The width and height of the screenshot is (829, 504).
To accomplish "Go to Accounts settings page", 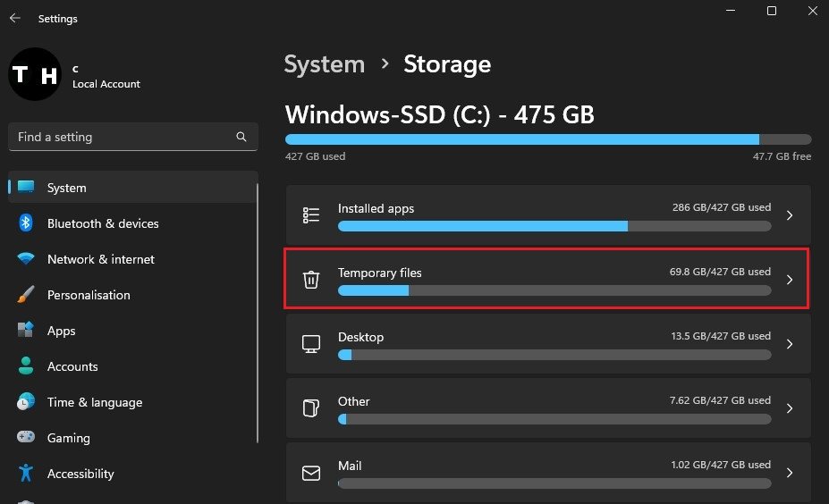I will (72, 366).
